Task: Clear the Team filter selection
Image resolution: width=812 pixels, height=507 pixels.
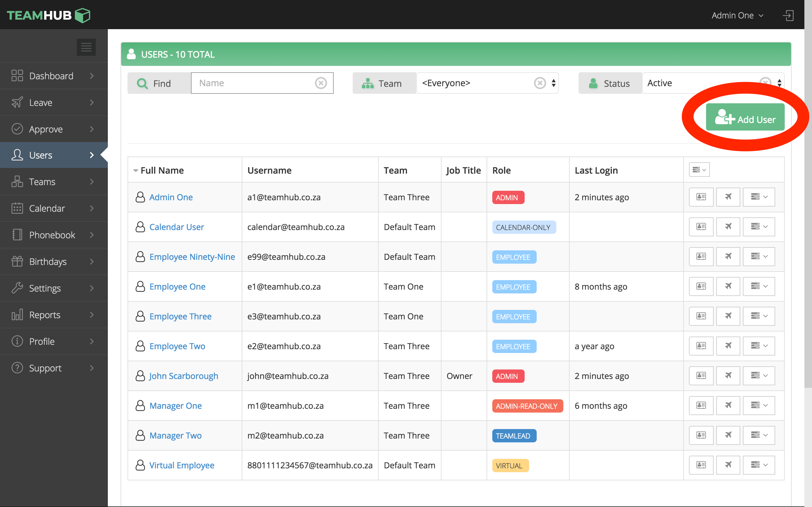Action: pyautogui.click(x=540, y=83)
